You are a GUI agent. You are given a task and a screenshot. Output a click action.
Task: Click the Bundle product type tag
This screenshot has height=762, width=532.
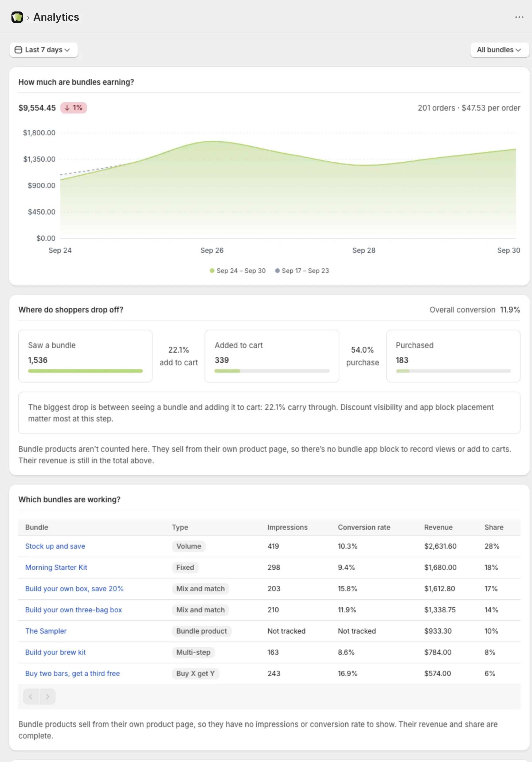pyautogui.click(x=202, y=631)
